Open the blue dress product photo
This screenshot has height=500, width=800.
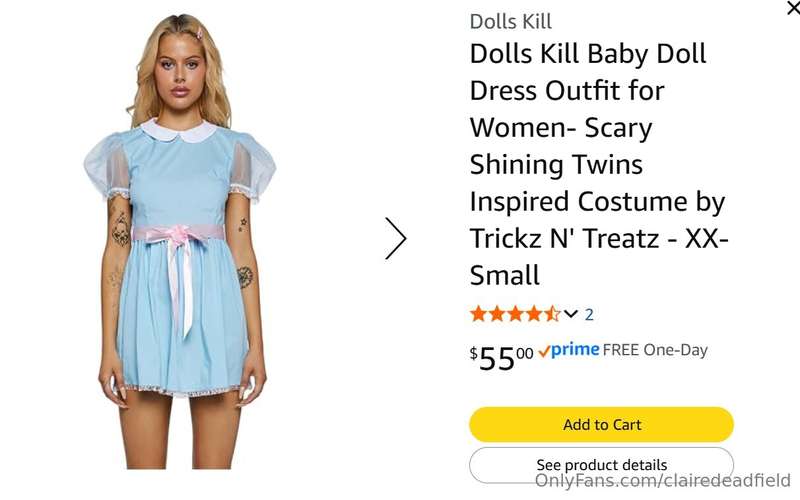(180, 242)
